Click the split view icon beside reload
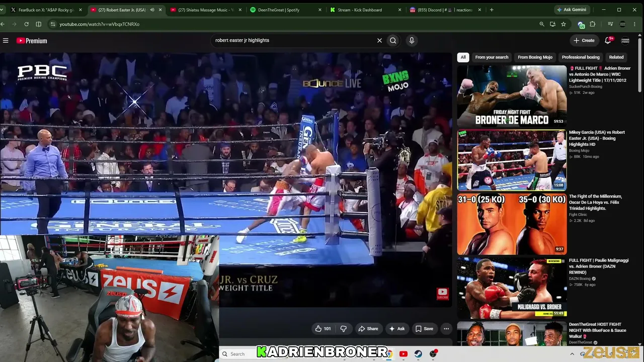644x362 pixels. pyautogui.click(x=39, y=24)
